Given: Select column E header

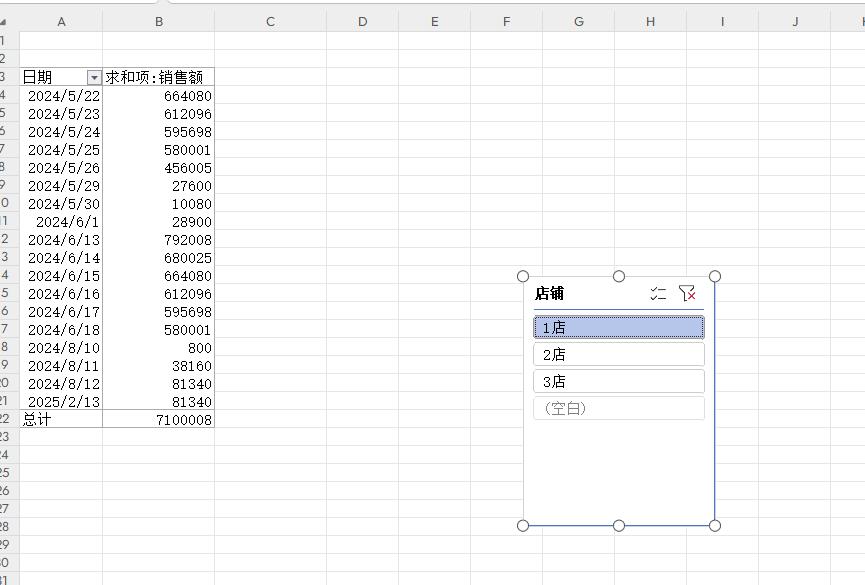Looking at the screenshot, I should (435, 22).
